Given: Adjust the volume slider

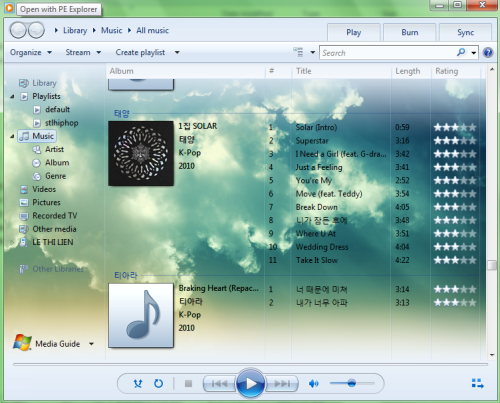Looking at the screenshot, I should pyautogui.click(x=352, y=383).
